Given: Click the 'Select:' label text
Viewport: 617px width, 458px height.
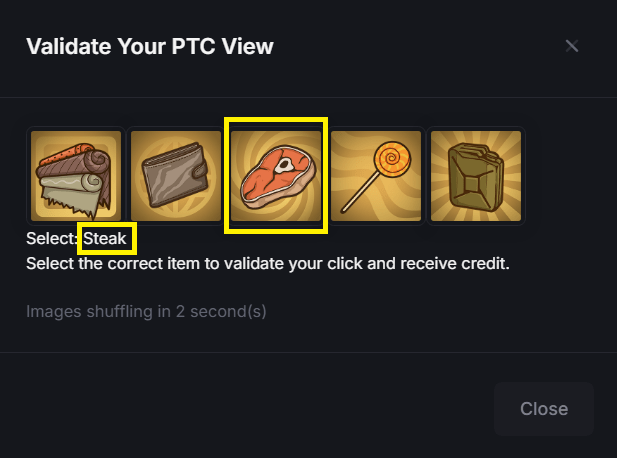Looking at the screenshot, I should point(52,239).
